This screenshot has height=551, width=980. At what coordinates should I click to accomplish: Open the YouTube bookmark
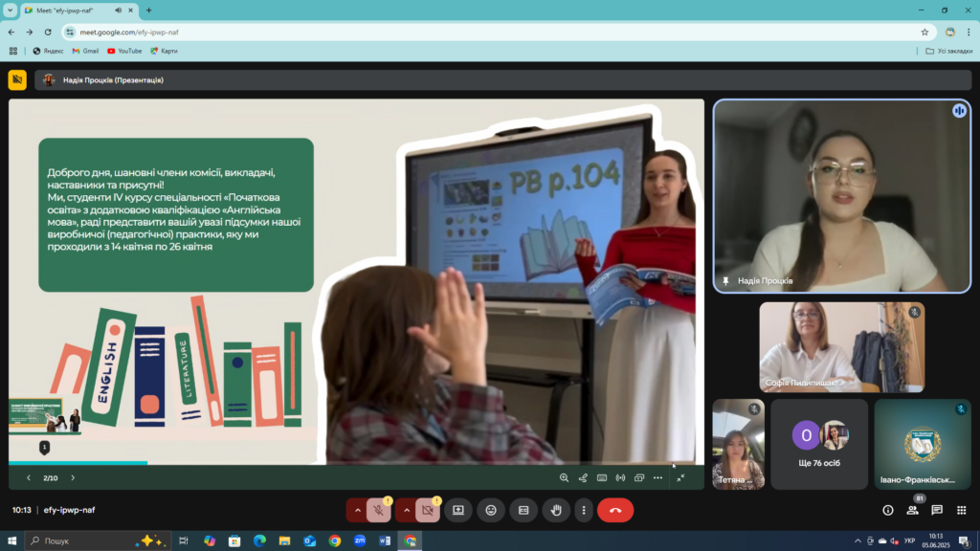pyautogui.click(x=124, y=51)
